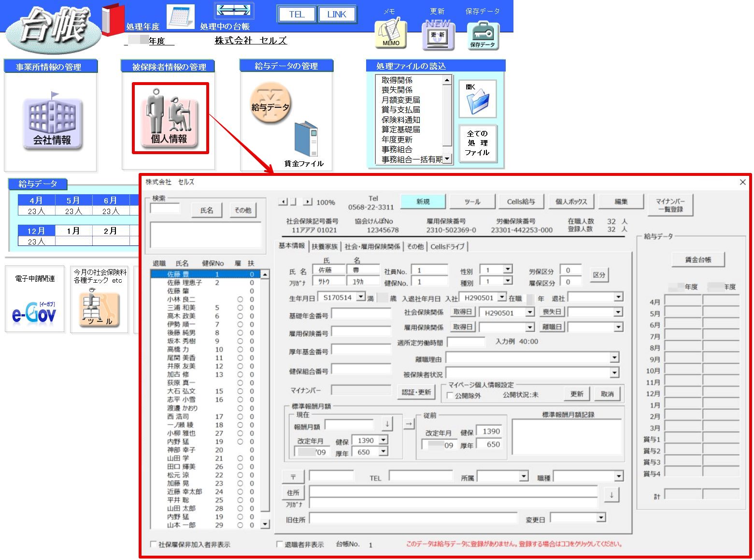Click the 雇 radio circle for 山本 一郎
Image resolution: width=754 pixels, height=560 pixels.
point(240,525)
